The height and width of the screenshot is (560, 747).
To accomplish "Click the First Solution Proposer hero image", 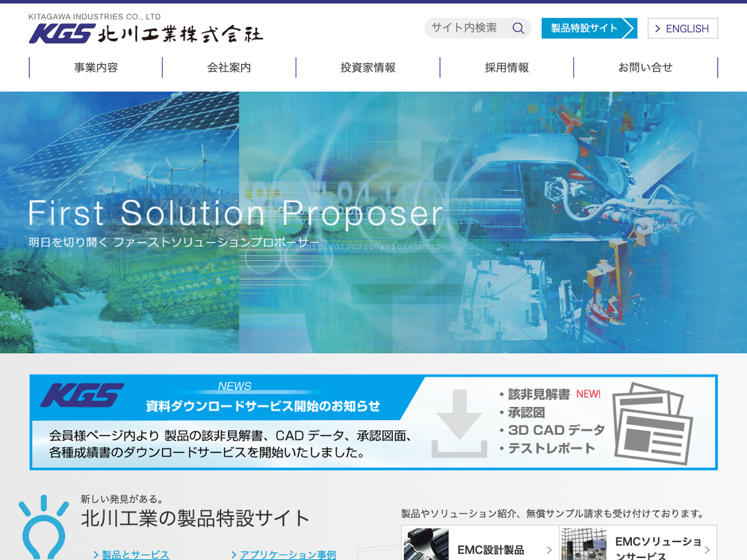I will point(374,222).
